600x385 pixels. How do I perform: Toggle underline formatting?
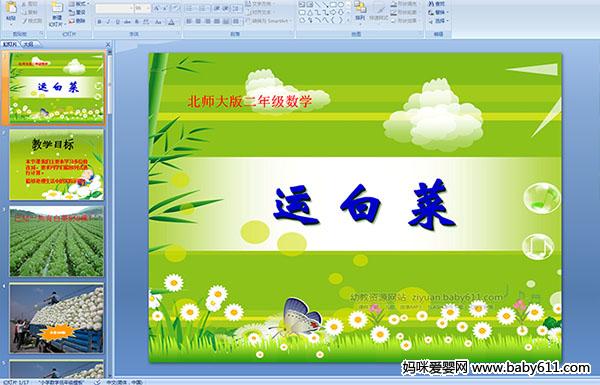click(x=117, y=22)
